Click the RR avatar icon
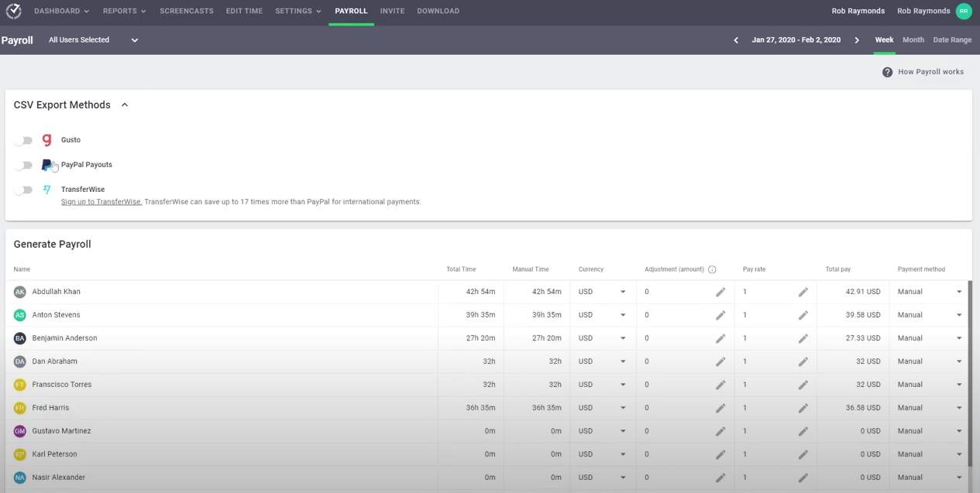The height and width of the screenshot is (493, 980). pyautogui.click(x=964, y=10)
